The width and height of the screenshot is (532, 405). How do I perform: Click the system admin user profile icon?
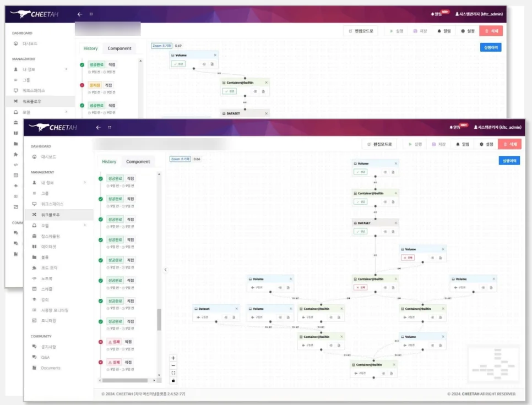[x=476, y=128]
